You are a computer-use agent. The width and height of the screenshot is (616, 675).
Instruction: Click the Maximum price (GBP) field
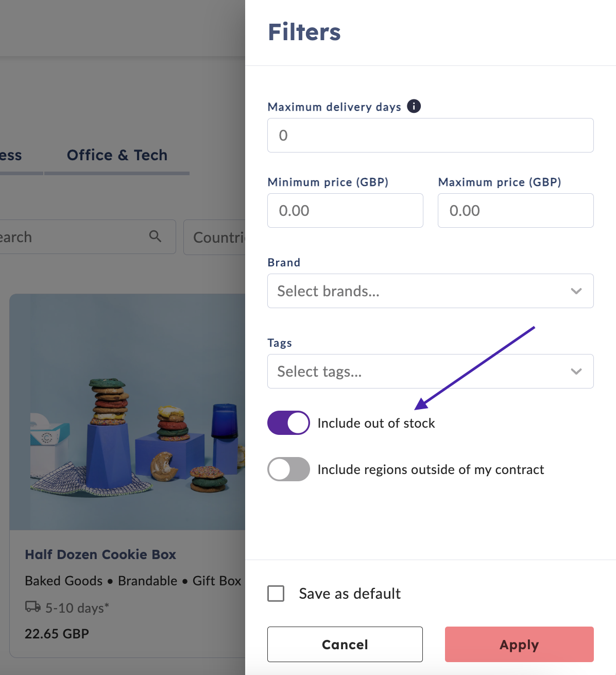click(x=516, y=211)
